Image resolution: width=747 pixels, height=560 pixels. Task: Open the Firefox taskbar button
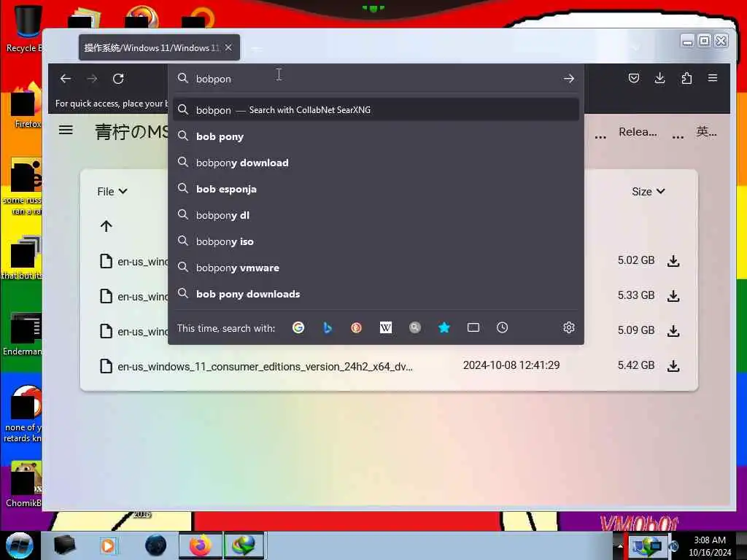200,545
